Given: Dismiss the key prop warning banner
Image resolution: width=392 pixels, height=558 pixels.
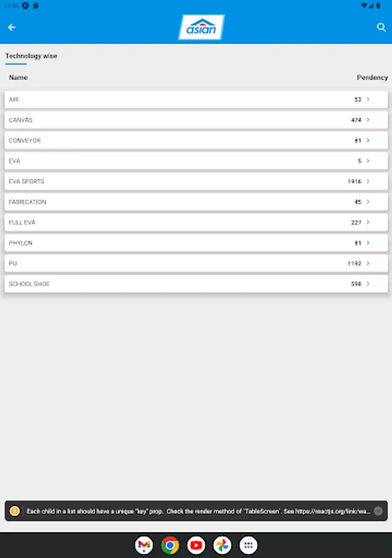Looking at the screenshot, I should 378,511.
